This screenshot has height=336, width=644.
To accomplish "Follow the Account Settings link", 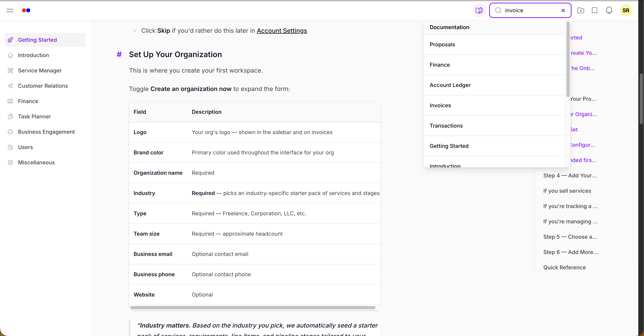I will tap(282, 31).
